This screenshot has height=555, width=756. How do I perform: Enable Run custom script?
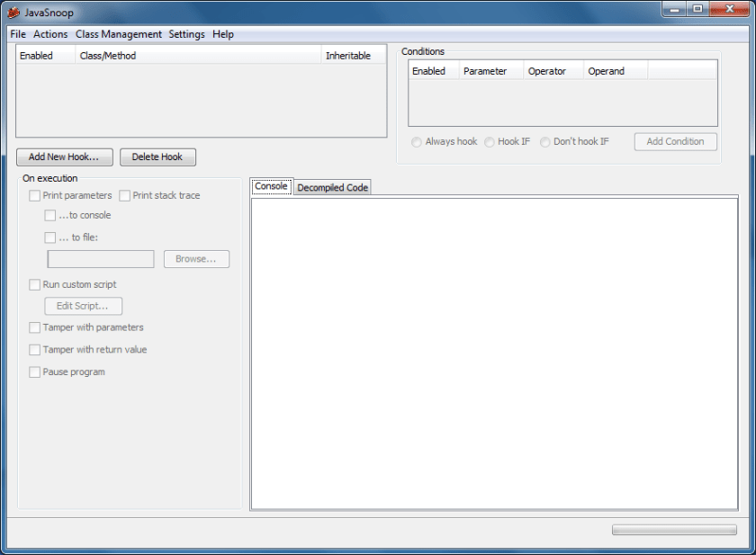(34, 284)
